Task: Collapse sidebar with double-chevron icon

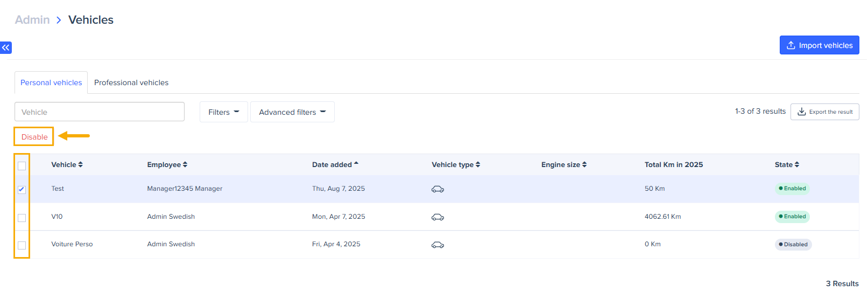Action: pyautogui.click(x=6, y=47)
